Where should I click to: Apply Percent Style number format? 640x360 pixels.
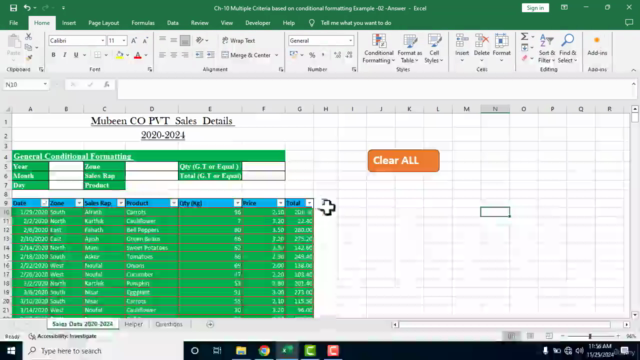(x=312, y=55)
